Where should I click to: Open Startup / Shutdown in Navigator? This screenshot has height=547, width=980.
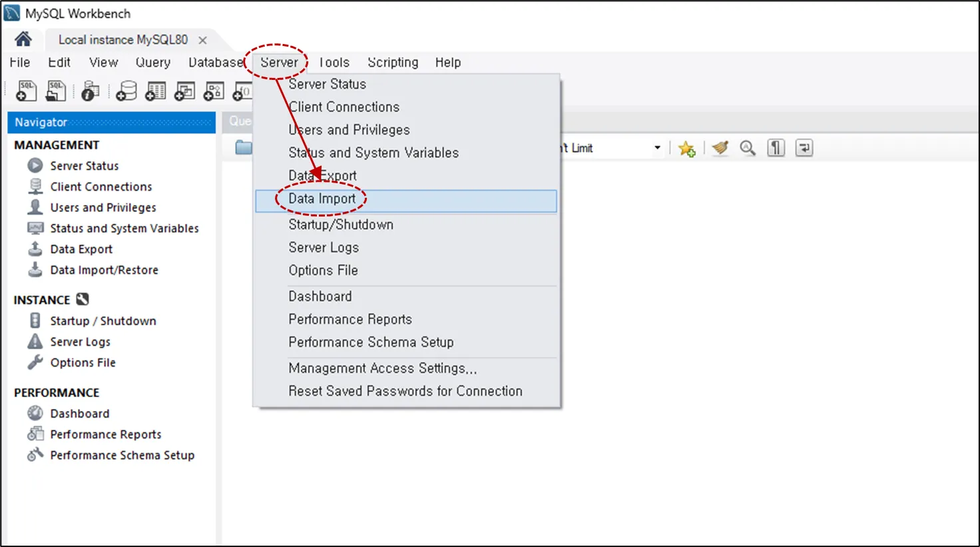click(x=103, y=320)
